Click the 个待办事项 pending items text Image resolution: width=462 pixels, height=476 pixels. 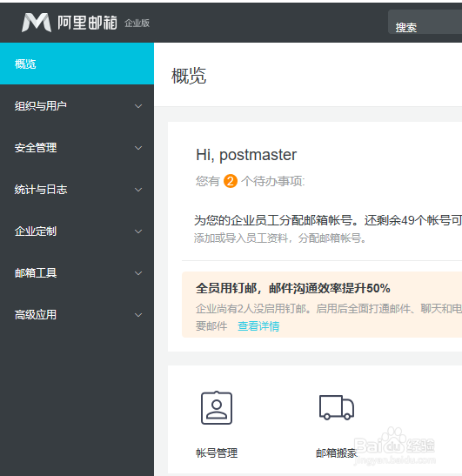tap(273, 181)
